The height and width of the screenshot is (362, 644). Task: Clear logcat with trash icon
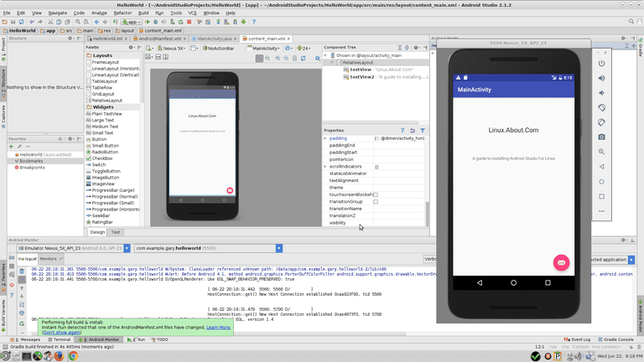pos(22,271)
